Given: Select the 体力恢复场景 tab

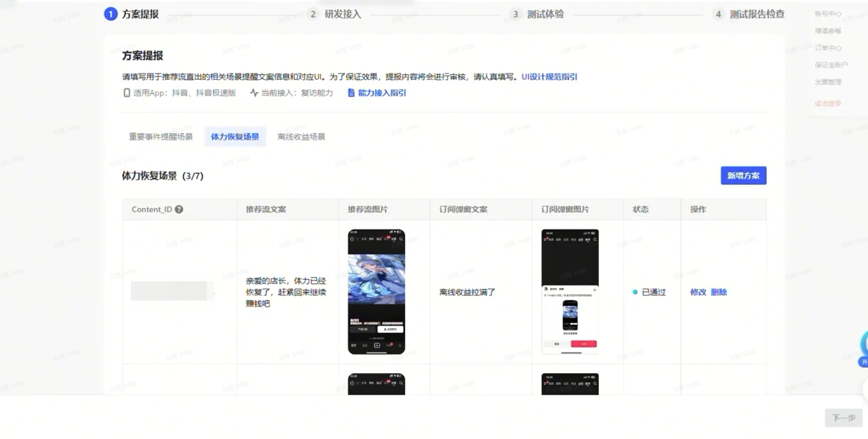Looking at the screenshot, I should (x=235, y=137).
